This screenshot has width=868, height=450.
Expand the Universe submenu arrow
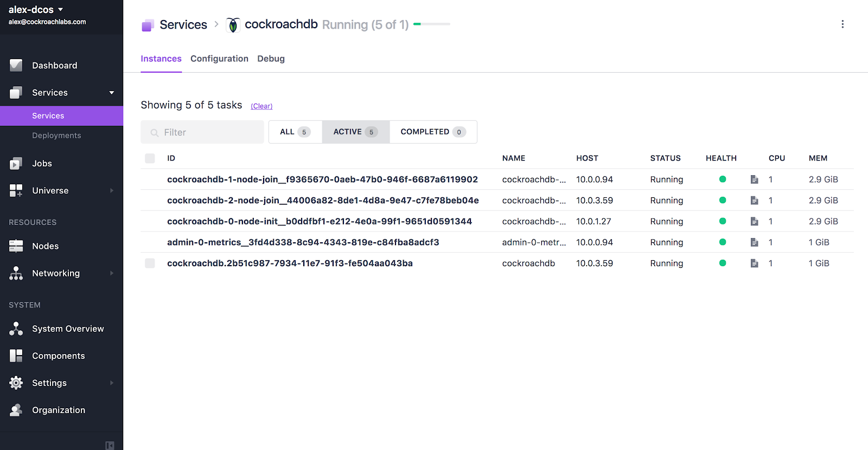(112, 191)
